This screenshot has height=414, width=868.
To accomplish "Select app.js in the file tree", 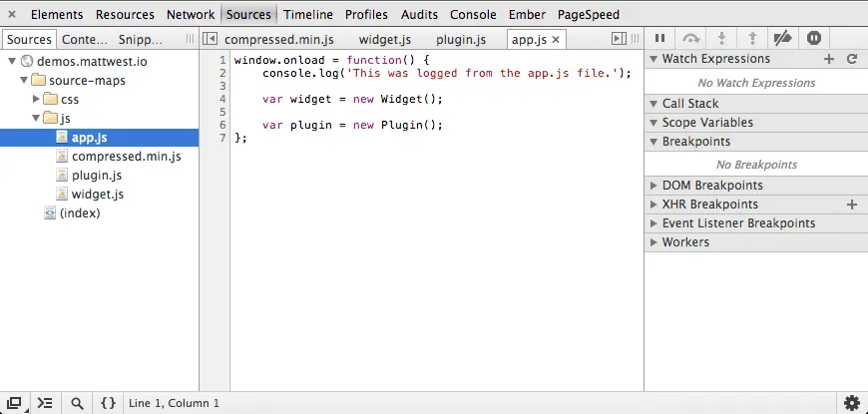I will tap(99, 138).
